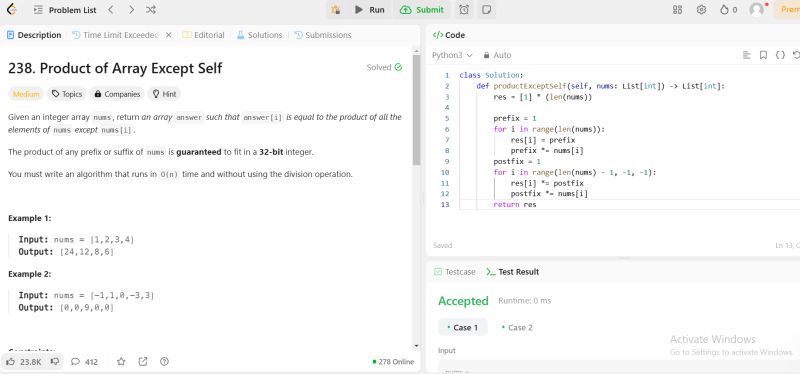Click the LeetCode logo icon

coord(11,9)
